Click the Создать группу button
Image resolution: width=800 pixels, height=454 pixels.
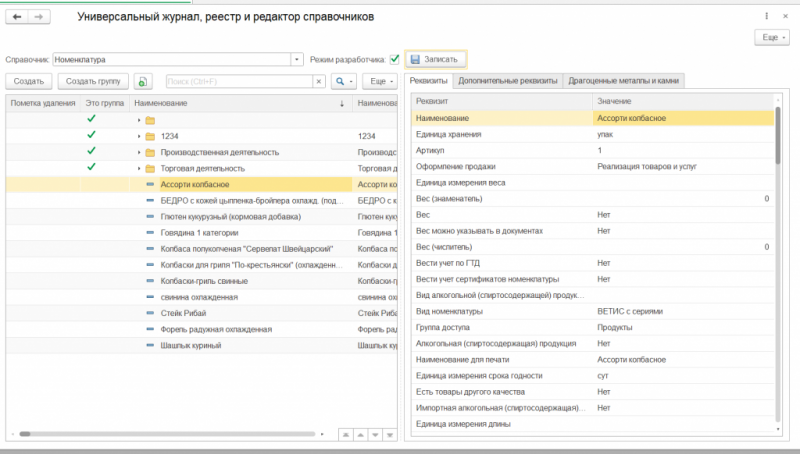(93, 82)
